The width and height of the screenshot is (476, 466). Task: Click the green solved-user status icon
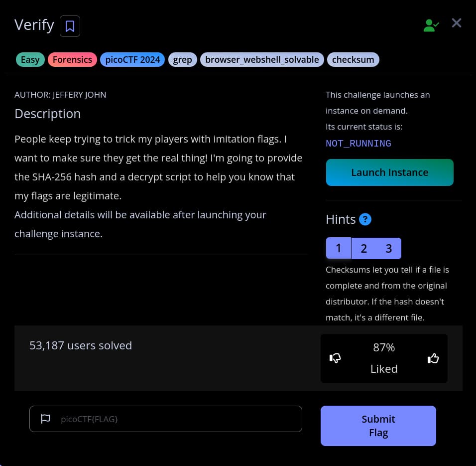point(431,25)
